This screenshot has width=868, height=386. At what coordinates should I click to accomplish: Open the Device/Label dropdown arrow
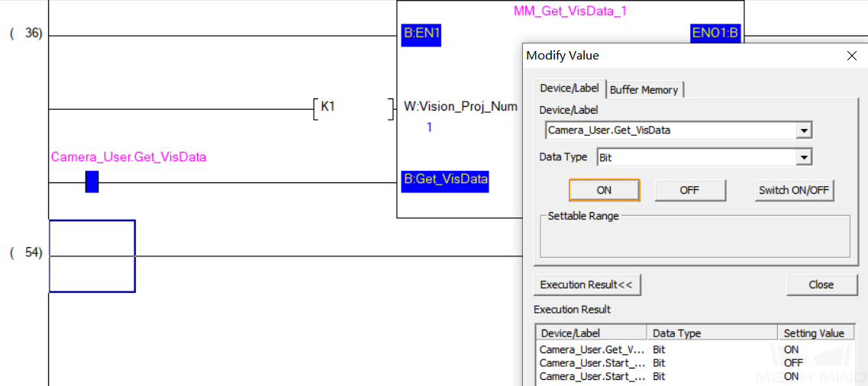802,130
